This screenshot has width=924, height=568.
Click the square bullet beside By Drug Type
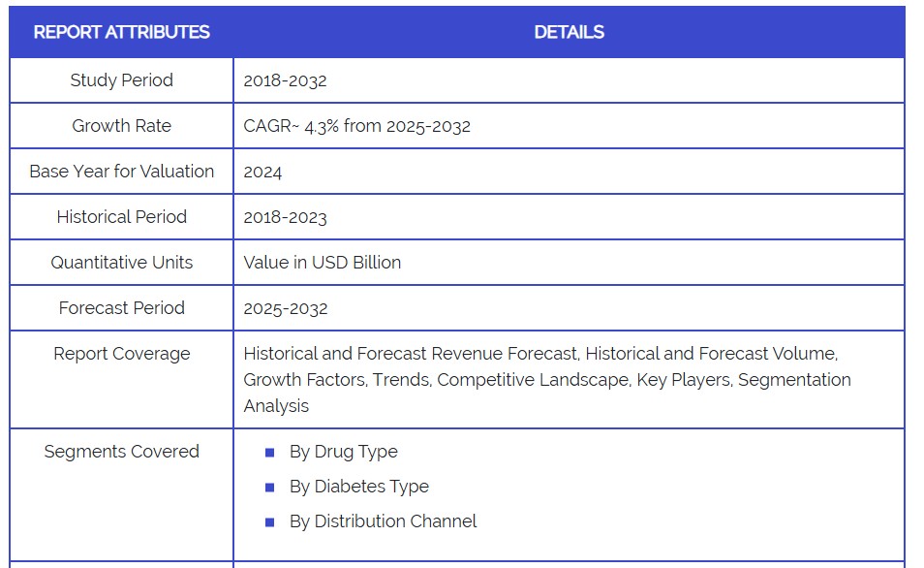269,453
